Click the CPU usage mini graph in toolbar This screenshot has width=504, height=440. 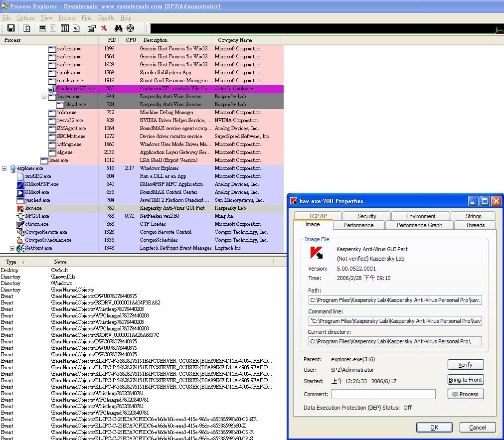(x=327, y=28)
